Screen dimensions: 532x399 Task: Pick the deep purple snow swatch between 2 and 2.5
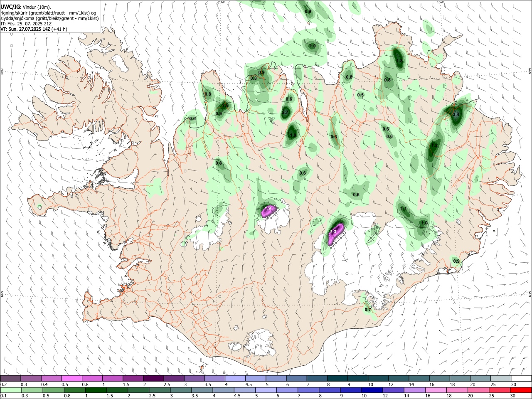coord(153,379)
